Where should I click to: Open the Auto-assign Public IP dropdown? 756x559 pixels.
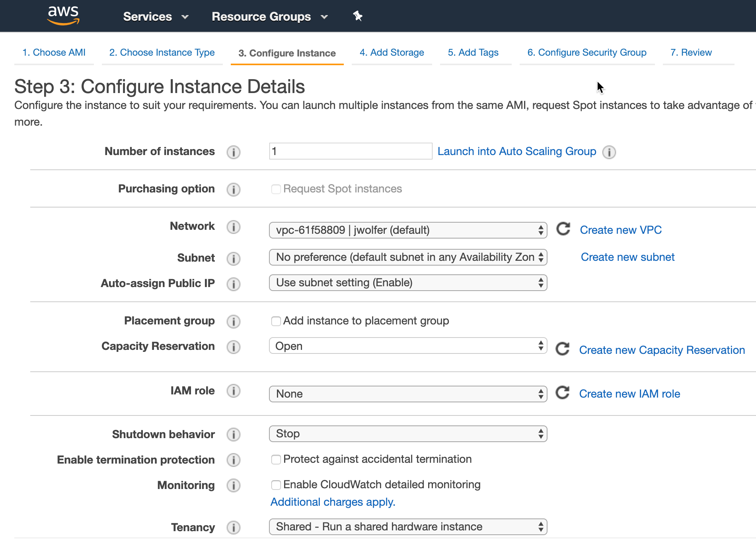tap(408, 283)
